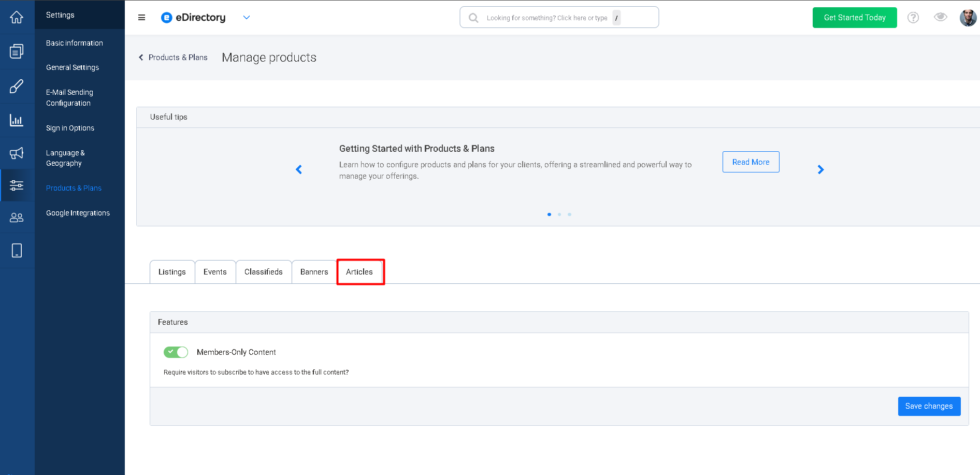
Task: Toggle the eye preview icon in the header
Action: (x=941, y=17)
